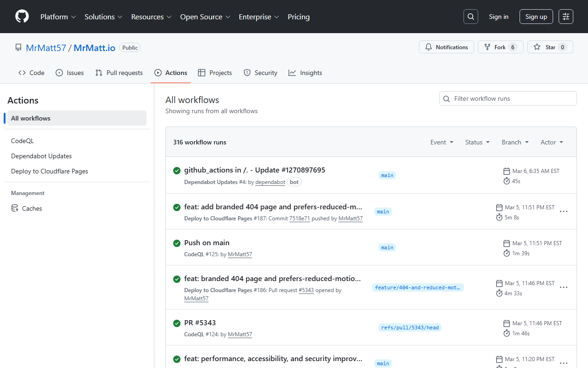The width and height of the screenshot is (588, 368).
Task: Open commit 7518e71
Action: pos(300,218)
